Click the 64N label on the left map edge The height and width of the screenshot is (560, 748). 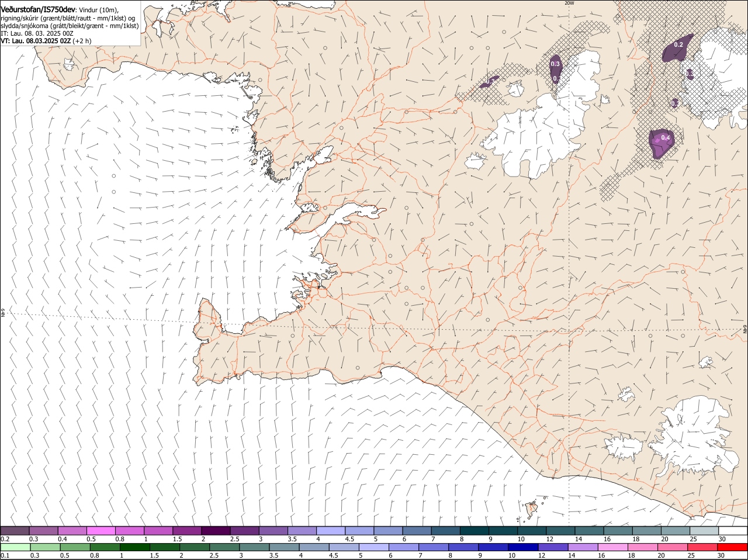click(3, 313)
